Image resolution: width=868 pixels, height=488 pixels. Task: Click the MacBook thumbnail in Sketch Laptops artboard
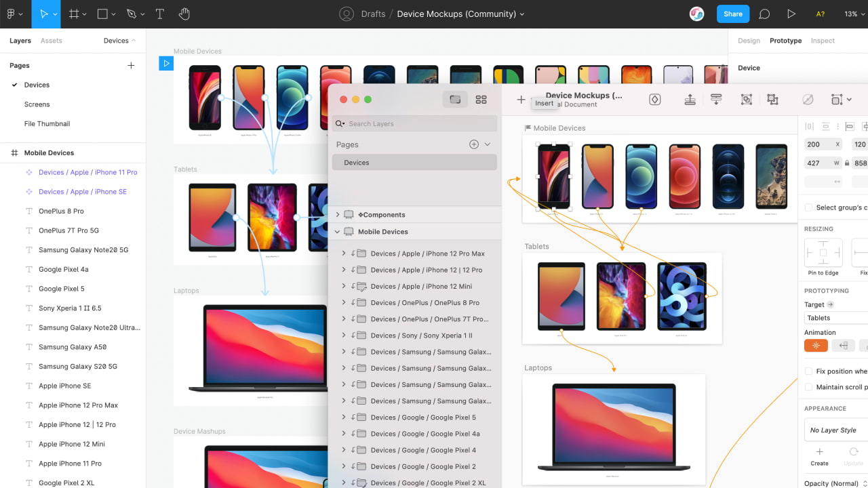(x=614, y=427)
